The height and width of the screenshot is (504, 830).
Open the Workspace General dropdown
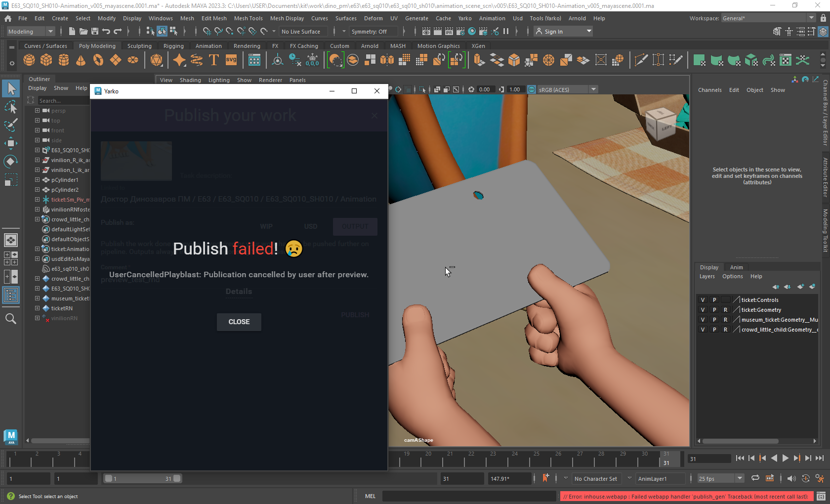point(768,18)
